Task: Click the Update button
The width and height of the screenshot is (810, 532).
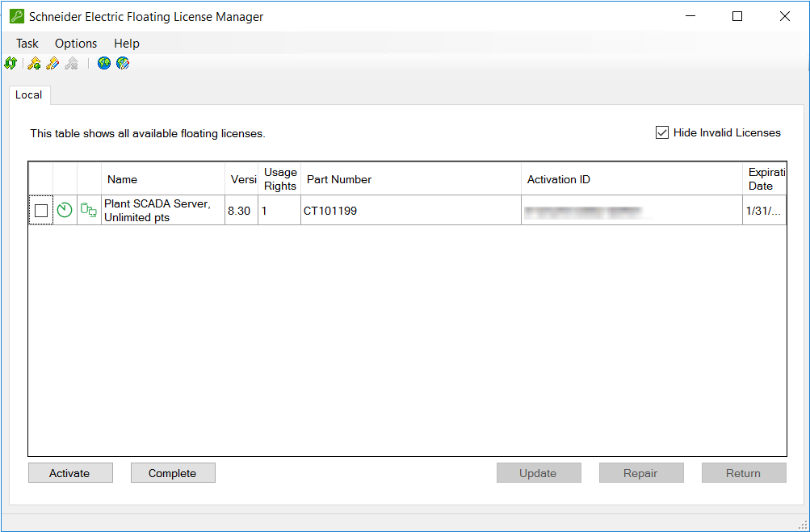Action: (x=539, y=473)
